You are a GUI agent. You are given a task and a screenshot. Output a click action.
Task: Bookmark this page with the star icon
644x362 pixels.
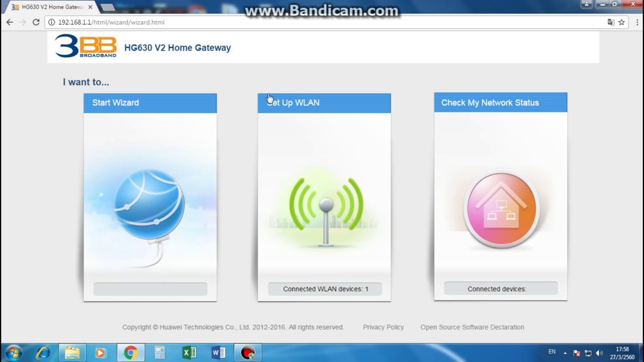[x=621, y=22]
